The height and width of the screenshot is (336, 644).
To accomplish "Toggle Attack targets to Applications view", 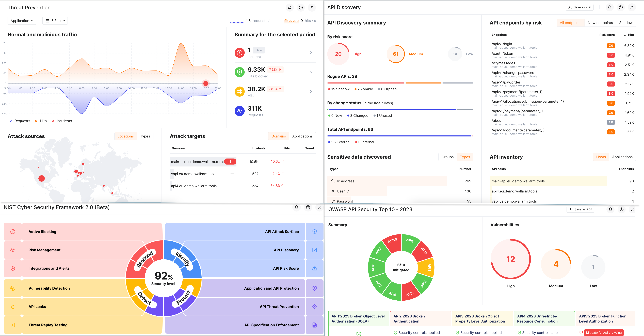I will coord(302,136).
